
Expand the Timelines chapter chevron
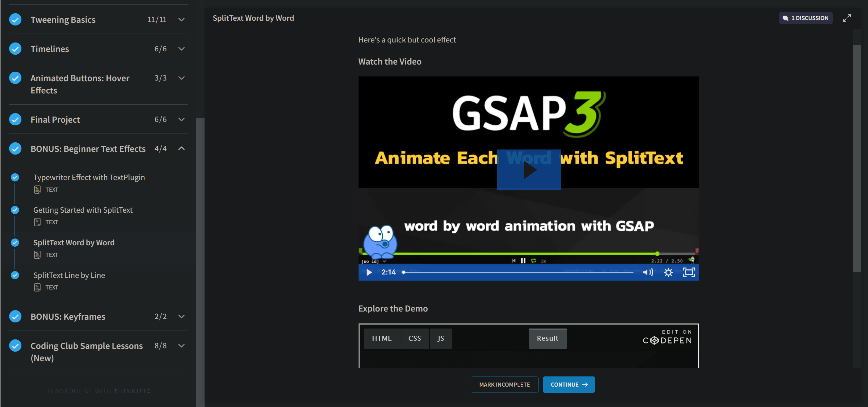tap(181, 49)
